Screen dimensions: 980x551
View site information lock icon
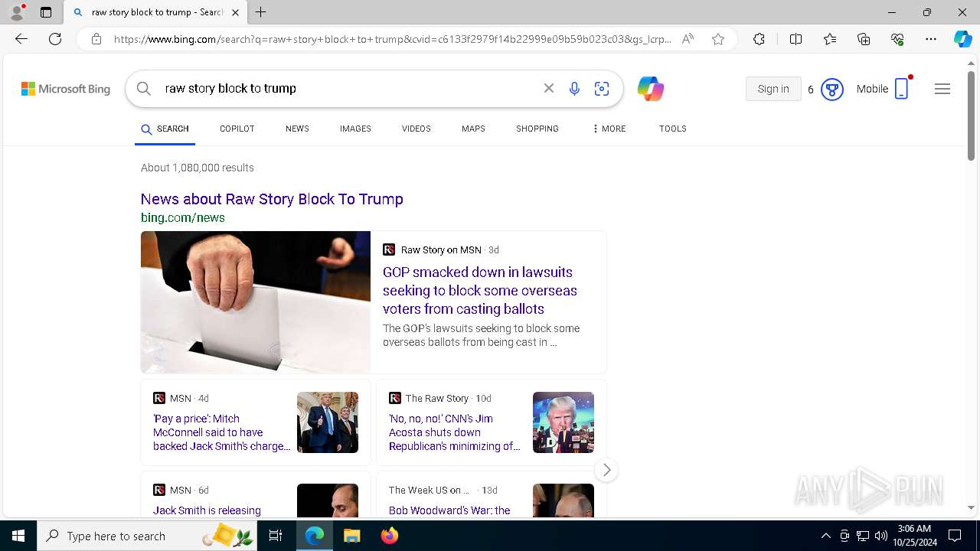pos(96,39)
